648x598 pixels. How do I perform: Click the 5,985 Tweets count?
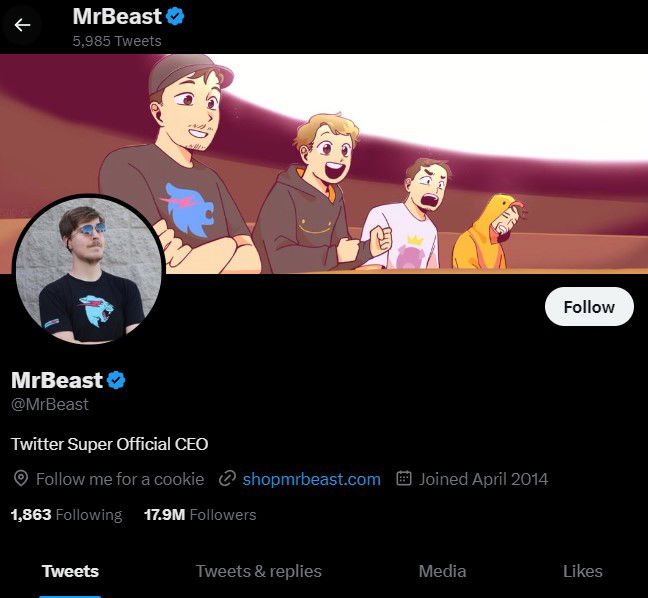click(117, 41)
